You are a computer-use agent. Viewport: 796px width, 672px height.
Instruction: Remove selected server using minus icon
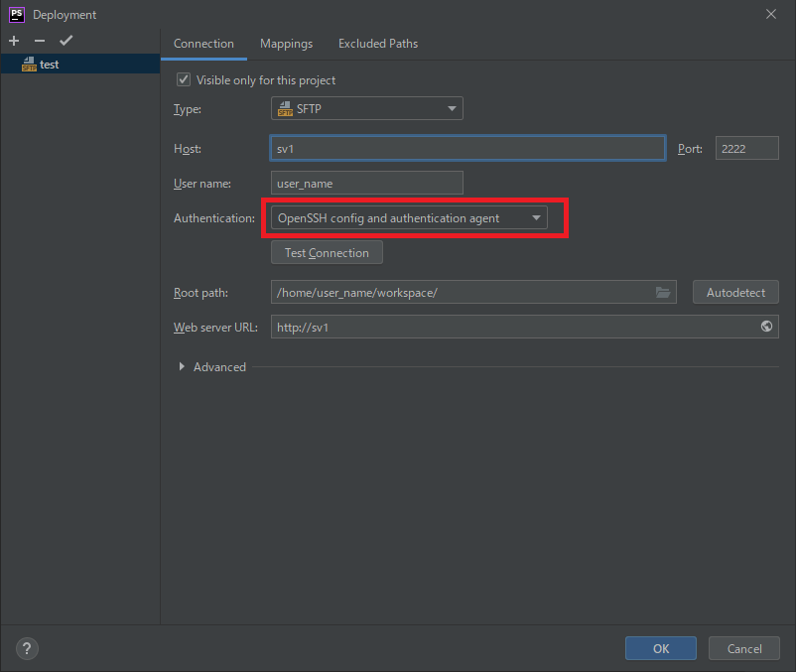pyautogui.click(x=40, y=41)
